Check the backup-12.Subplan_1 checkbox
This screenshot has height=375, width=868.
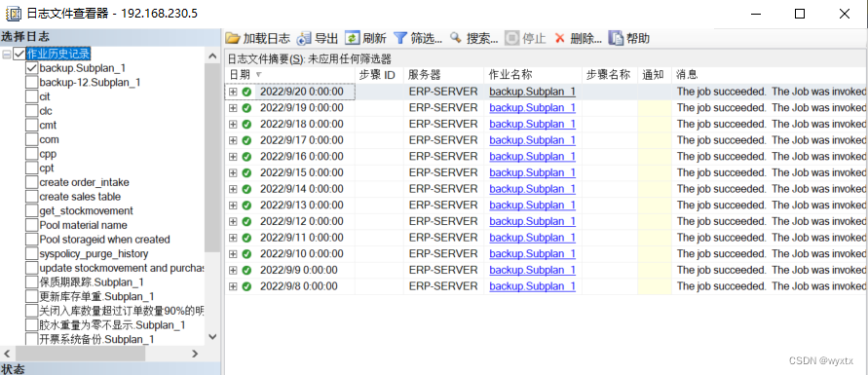pos(31,83)
